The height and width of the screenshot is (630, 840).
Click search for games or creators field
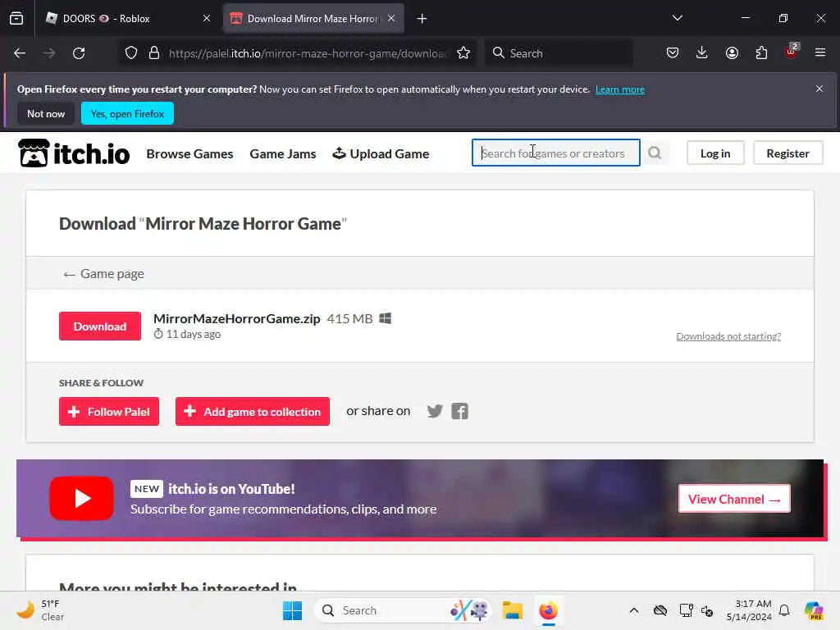pyautogui.click(x=555, y=153)
